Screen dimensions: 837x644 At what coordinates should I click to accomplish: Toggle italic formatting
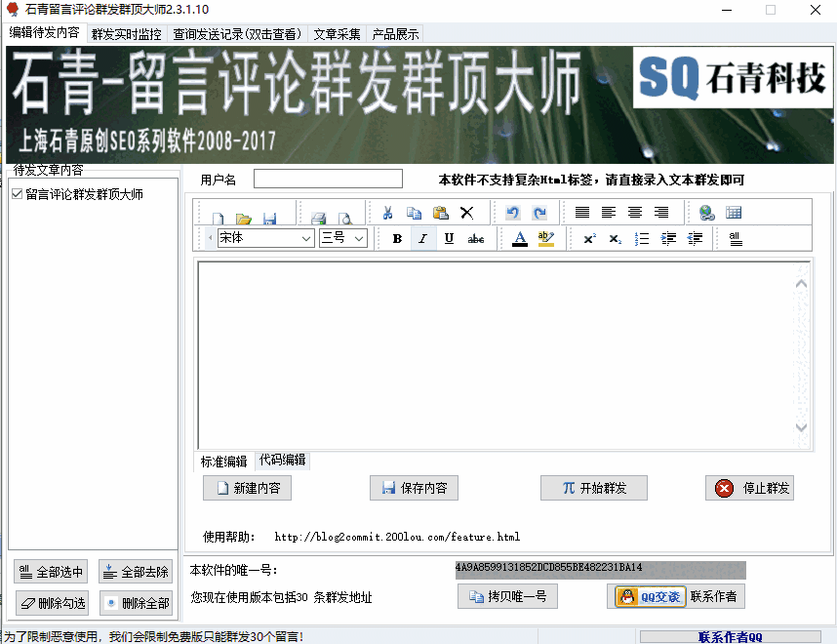coord(421,237)
